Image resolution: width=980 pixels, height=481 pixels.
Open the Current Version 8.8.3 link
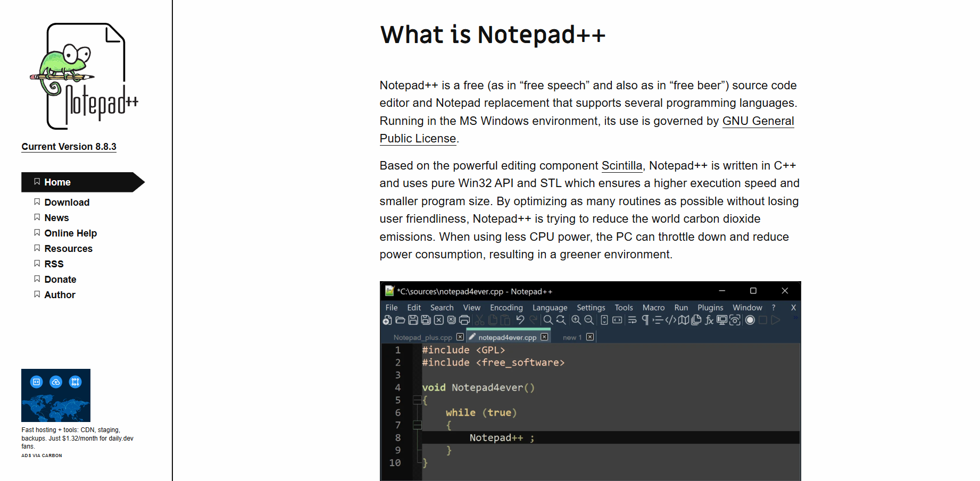69,147
